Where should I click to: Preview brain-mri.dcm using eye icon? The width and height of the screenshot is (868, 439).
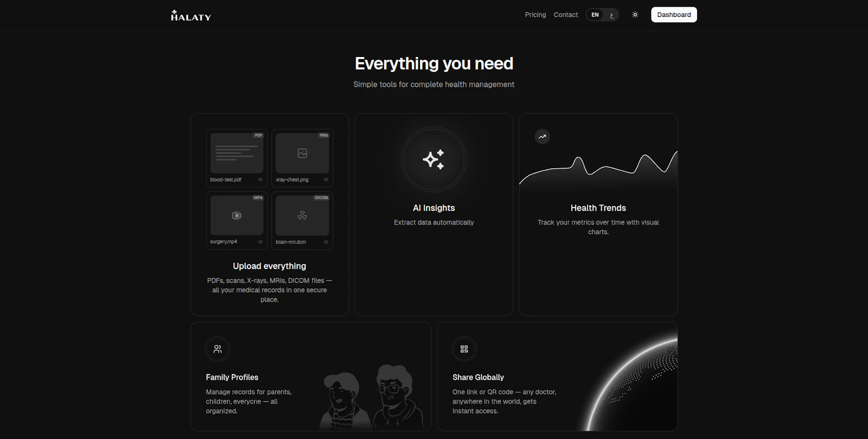326,242
